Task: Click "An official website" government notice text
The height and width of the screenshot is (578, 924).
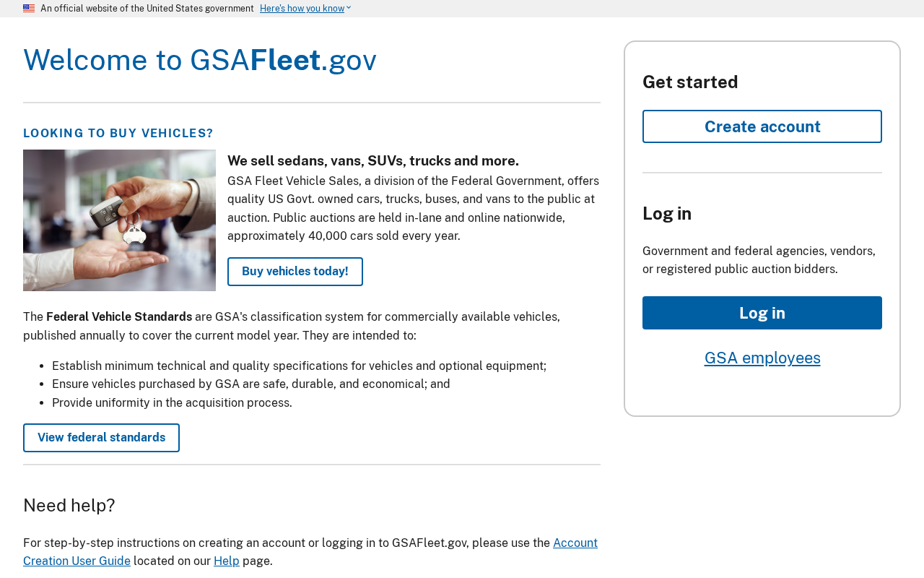Action: pos(147,9)
